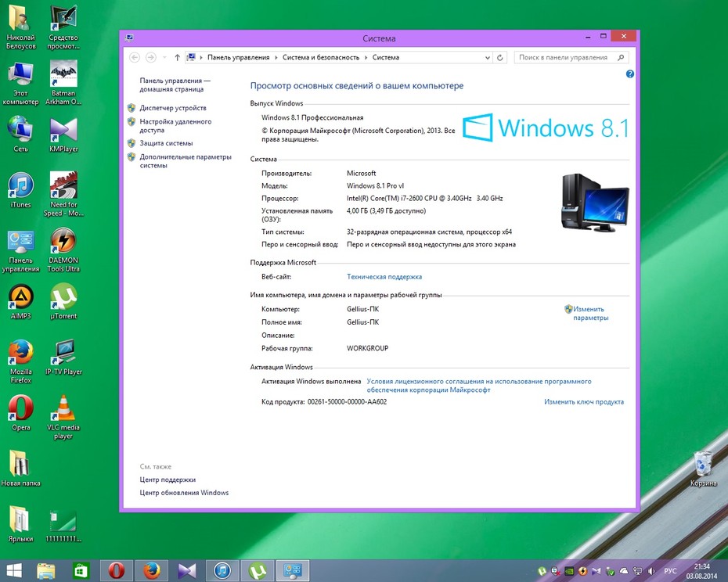Select the Recycle Bin (Корзина) icon
Image resolution: width=728 pixels, height=582 pixels.
703,469
